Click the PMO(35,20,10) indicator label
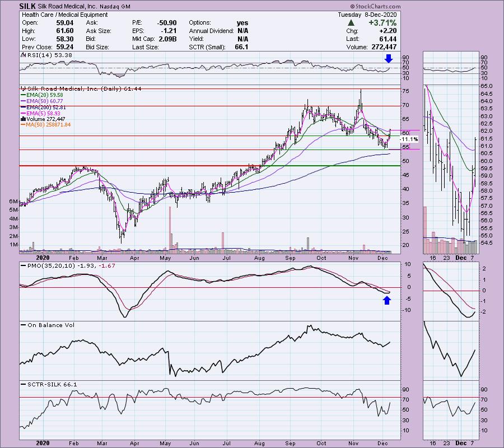504x448 pixels. point(71,266)
